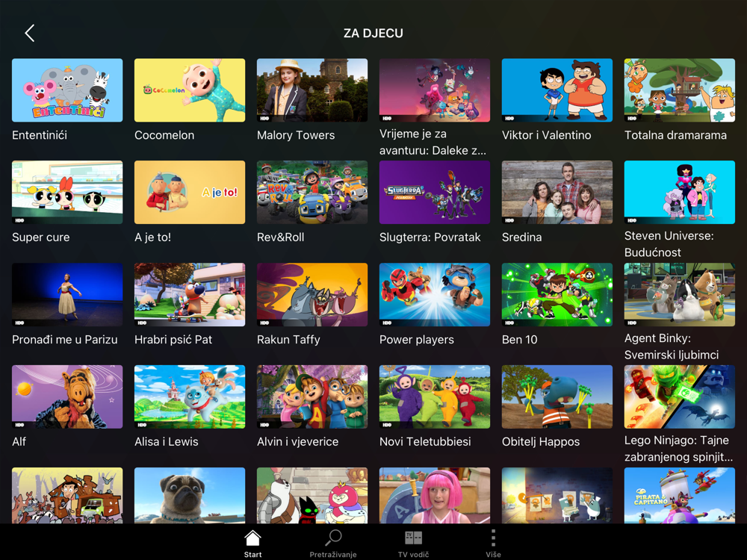Open the Alvin i vjeverice thumbnail
Screen dimensions: 747x560
click(x=312, y=396)
